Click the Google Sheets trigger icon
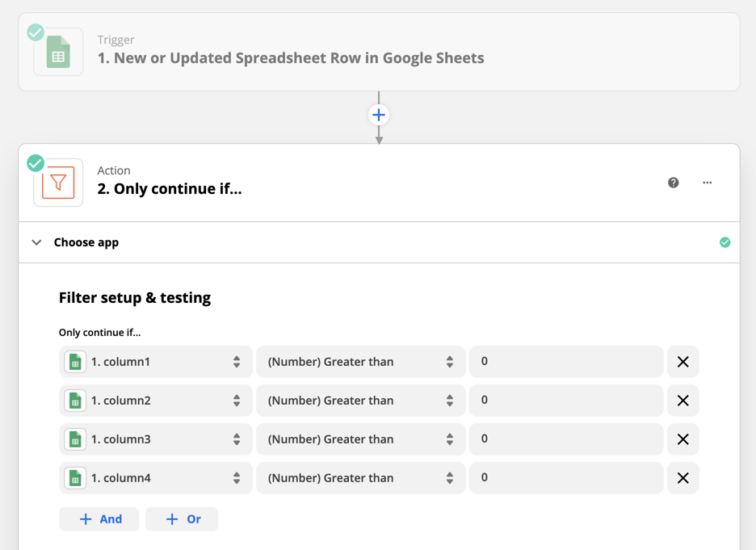 pos(58,52)
